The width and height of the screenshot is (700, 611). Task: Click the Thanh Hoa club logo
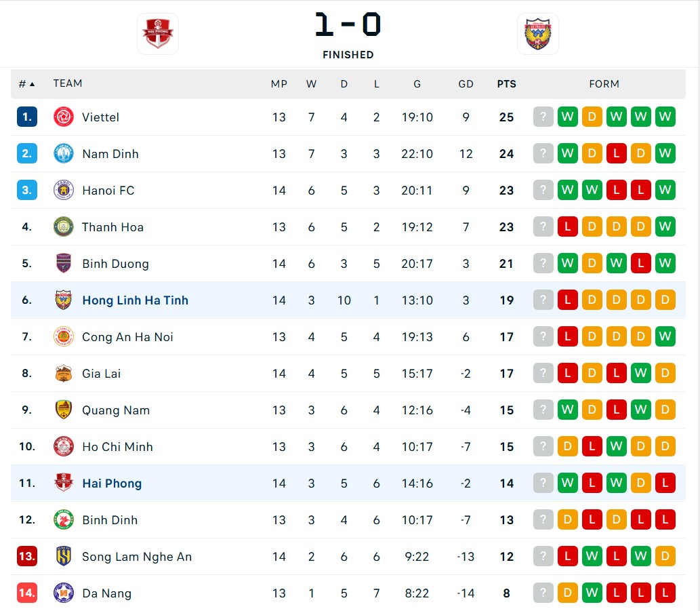coord(64,227)
